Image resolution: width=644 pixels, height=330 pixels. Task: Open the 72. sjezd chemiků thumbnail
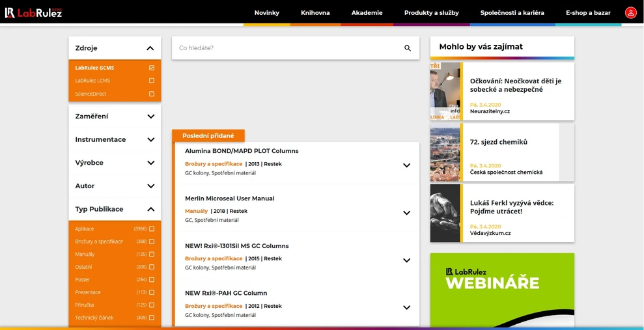(x=445, y=152)
